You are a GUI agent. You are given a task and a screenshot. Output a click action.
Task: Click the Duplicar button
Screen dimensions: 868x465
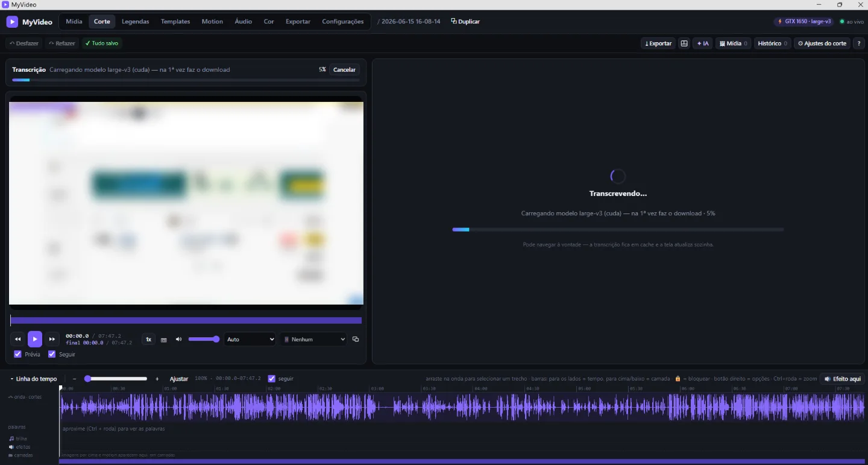click(465, 22)
